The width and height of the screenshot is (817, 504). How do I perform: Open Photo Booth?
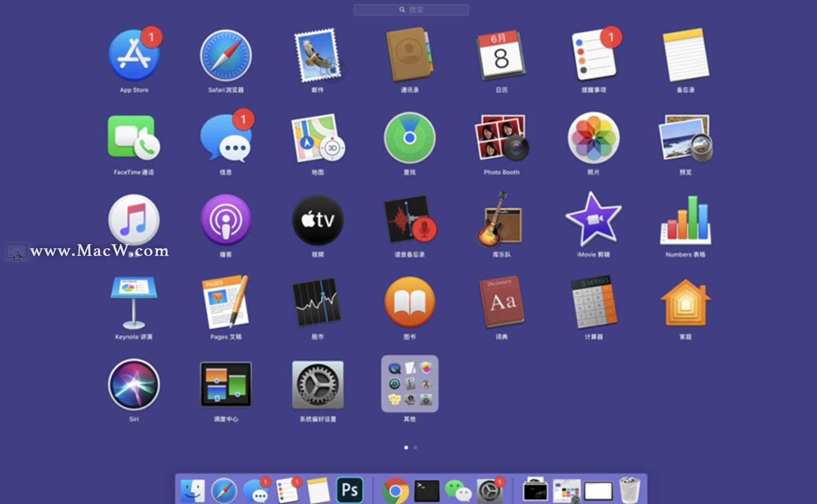tap(501, 137)
